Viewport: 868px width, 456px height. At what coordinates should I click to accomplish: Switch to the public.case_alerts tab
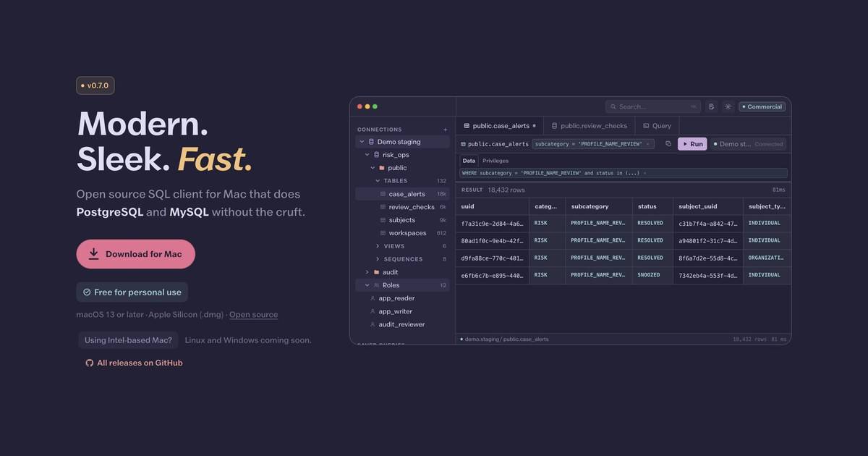(x=500, y=126)
